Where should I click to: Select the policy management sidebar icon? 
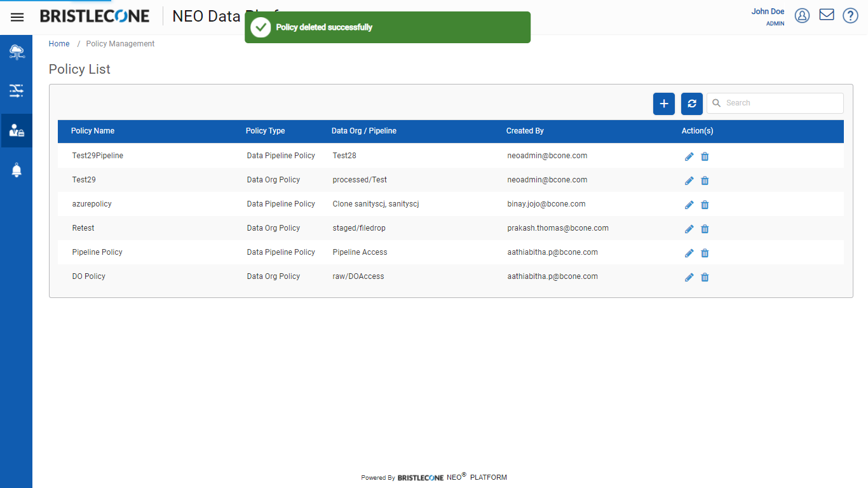tap(17, 131)
